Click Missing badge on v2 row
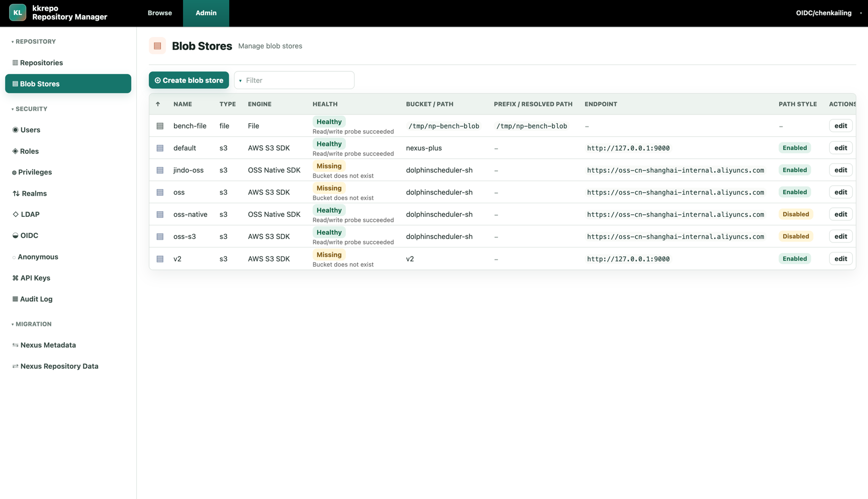 tap(329, 255)
